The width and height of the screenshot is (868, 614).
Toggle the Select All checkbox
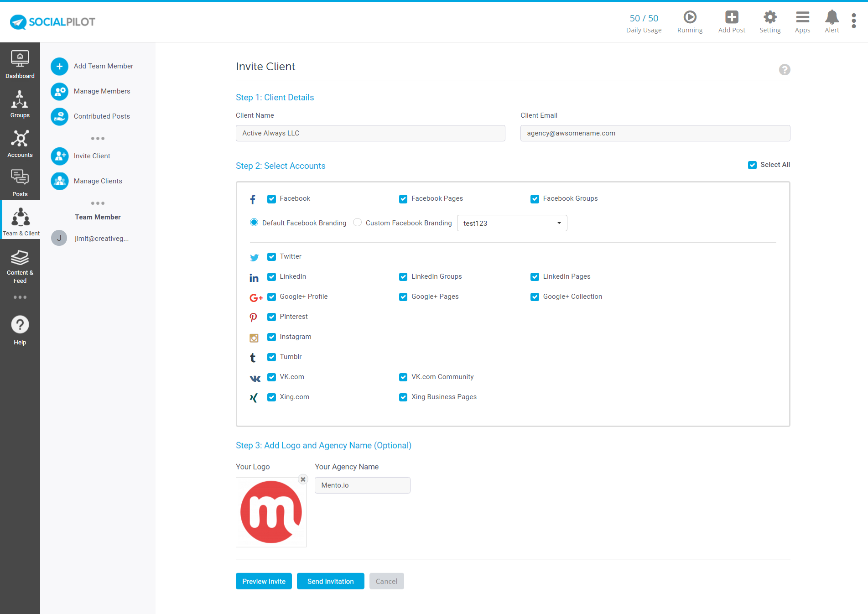tap(752, 165)
